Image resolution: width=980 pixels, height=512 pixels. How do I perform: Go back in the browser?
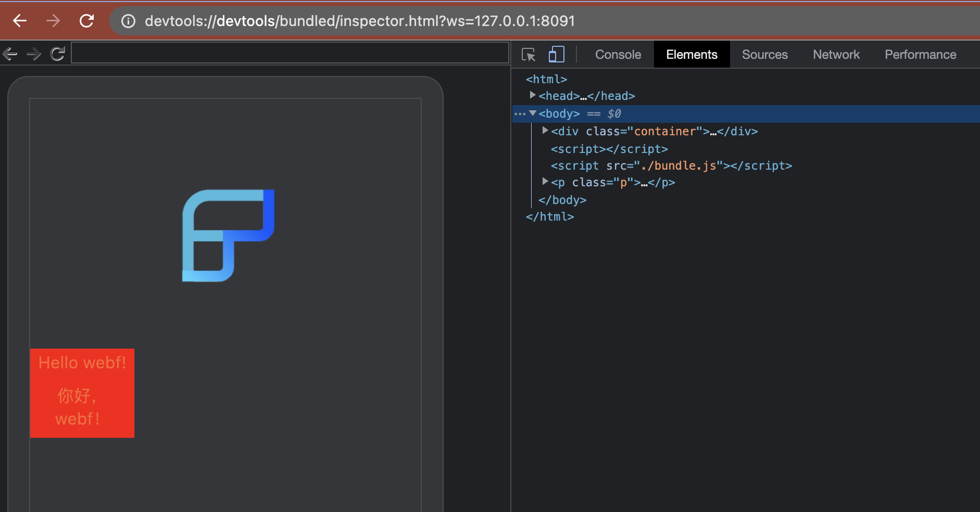[x=20, y=21]
